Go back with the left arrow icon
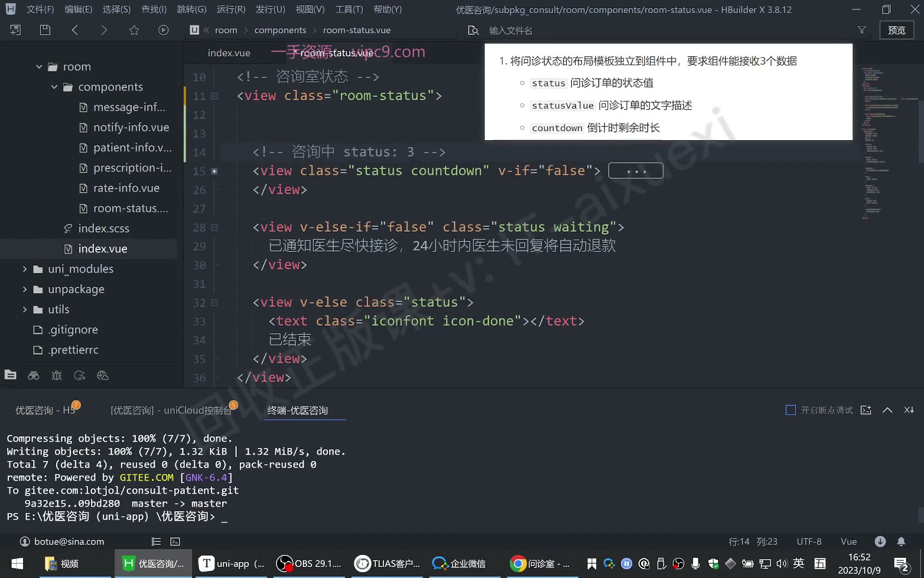 point(75,30)
